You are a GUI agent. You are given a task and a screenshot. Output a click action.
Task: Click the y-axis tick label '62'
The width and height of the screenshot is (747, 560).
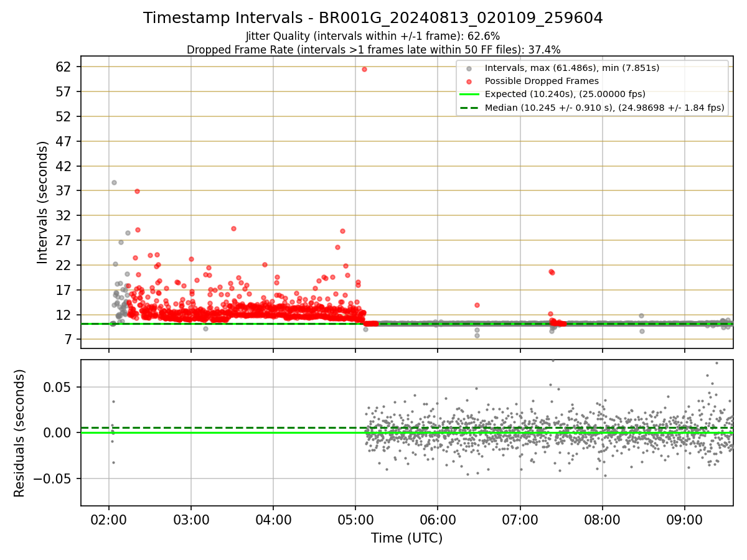pos(65,67)
